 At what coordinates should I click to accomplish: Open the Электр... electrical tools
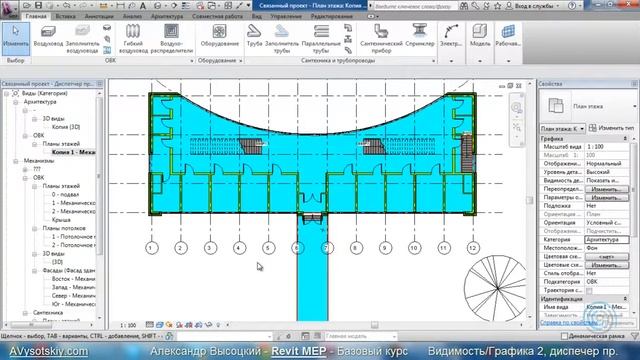(451, 36)
